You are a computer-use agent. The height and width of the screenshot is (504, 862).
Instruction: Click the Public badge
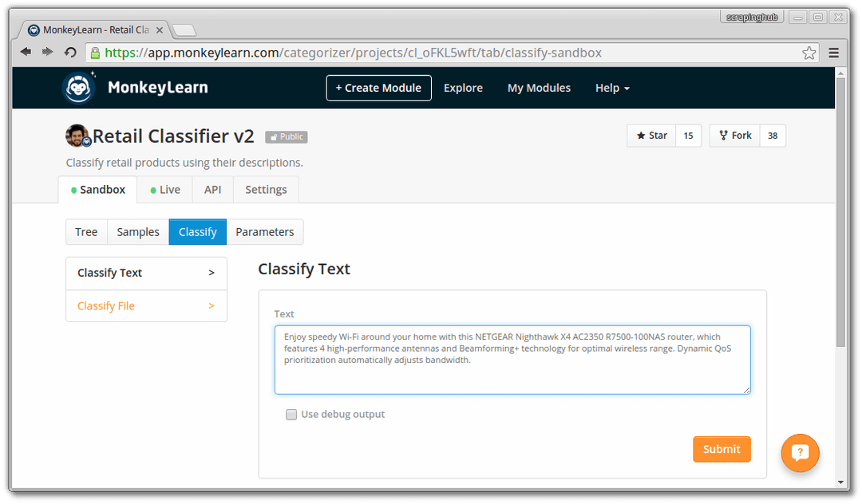tap(287, 136)
